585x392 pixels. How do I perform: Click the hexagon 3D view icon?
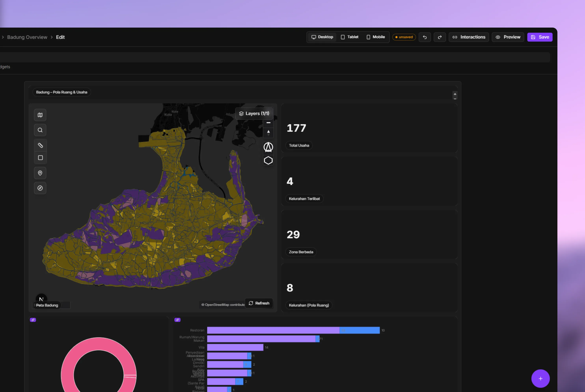tap(268, 160)
